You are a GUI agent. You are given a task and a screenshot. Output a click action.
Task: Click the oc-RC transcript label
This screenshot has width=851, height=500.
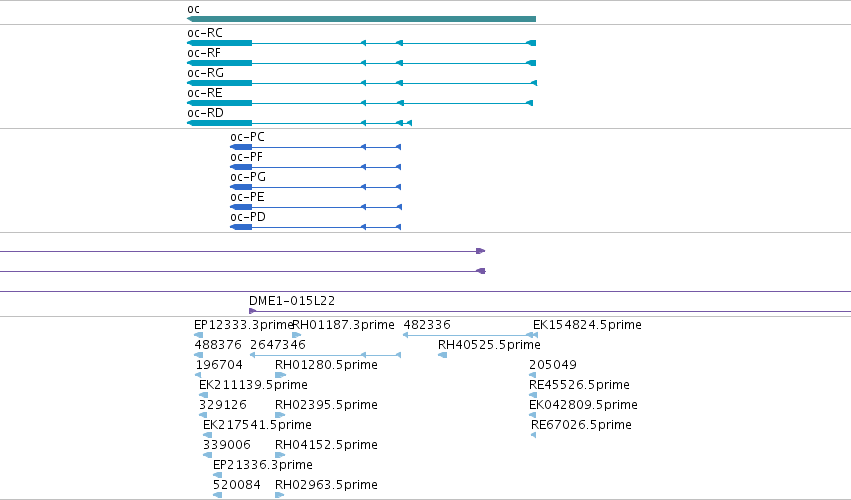205,33
